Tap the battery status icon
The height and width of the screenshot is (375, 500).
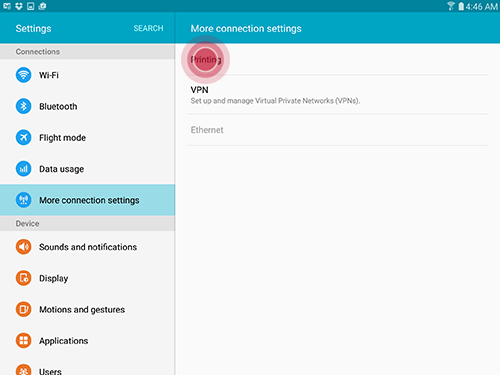tap(461, 6)
